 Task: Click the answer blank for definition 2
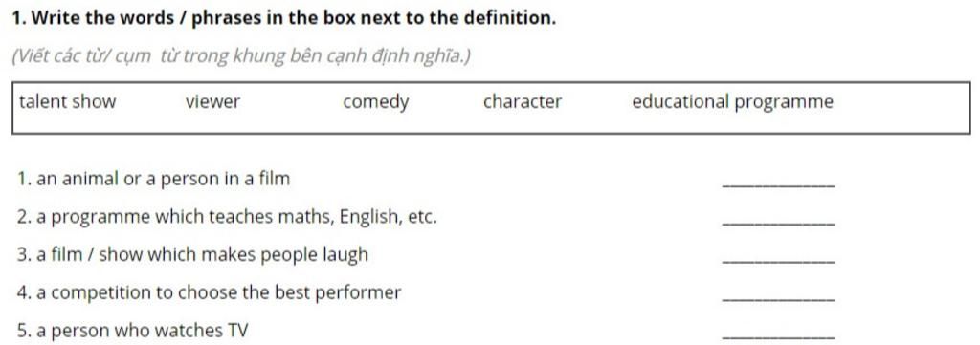(x=777, y=223)
